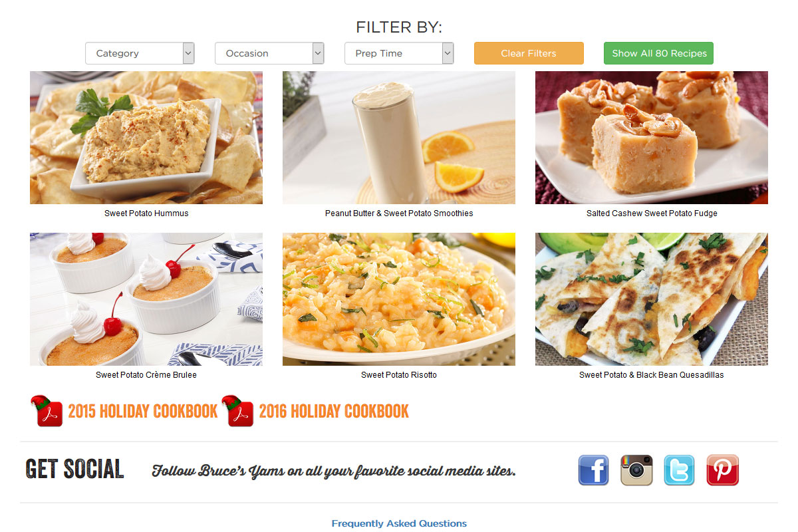Click the Clear Filters button
This screenshot has width=798, height=532.
pyautogui.click(x=529, y=53)
